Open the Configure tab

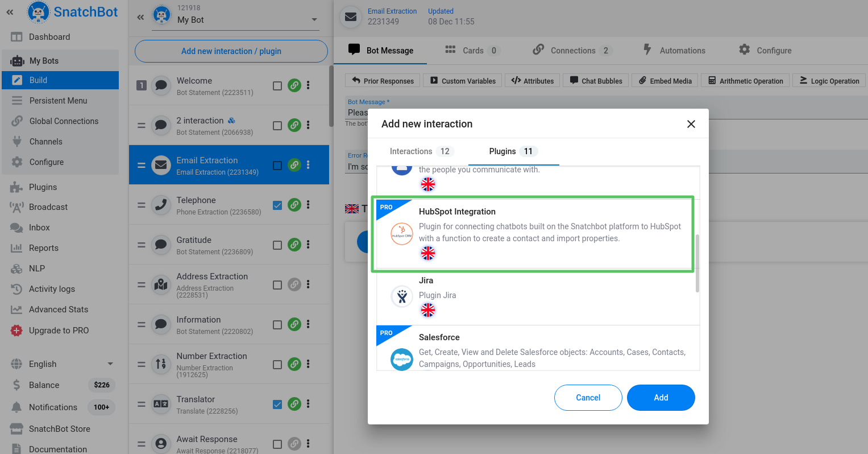(765, 50)
